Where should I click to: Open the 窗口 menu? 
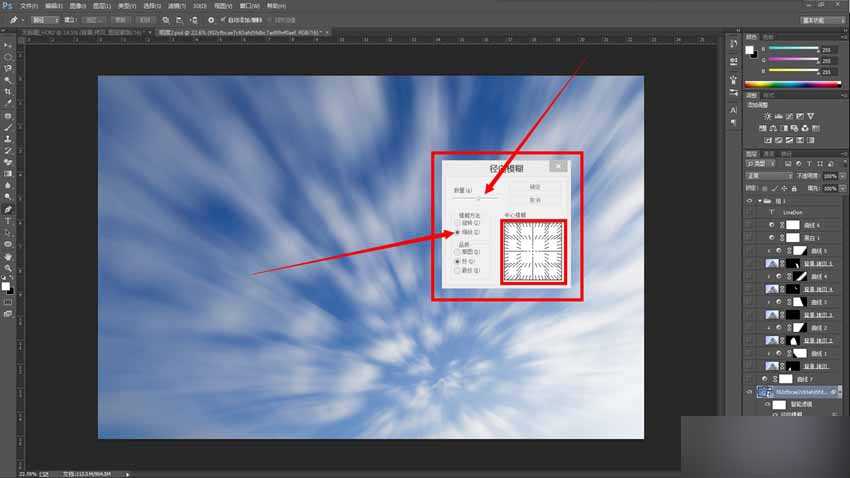[x=249, y=6]
